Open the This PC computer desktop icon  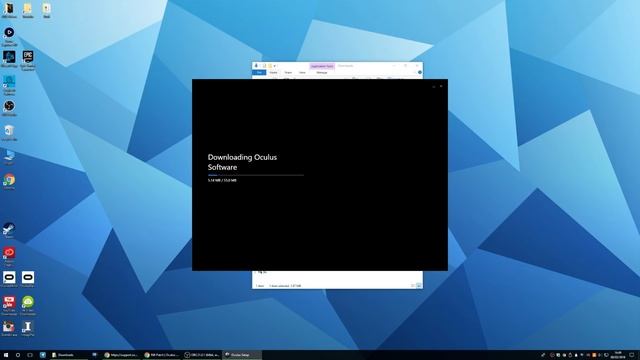(9, 157)
